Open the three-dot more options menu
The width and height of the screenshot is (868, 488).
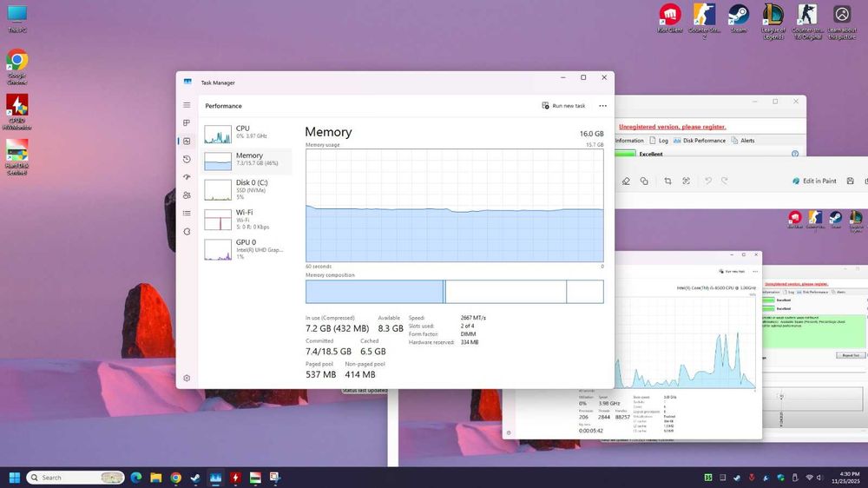(603, 106)
